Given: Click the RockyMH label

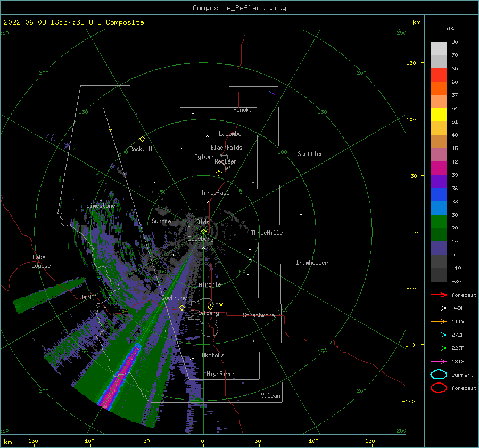Looking at the screenshot, I should [x=141, y=149].
